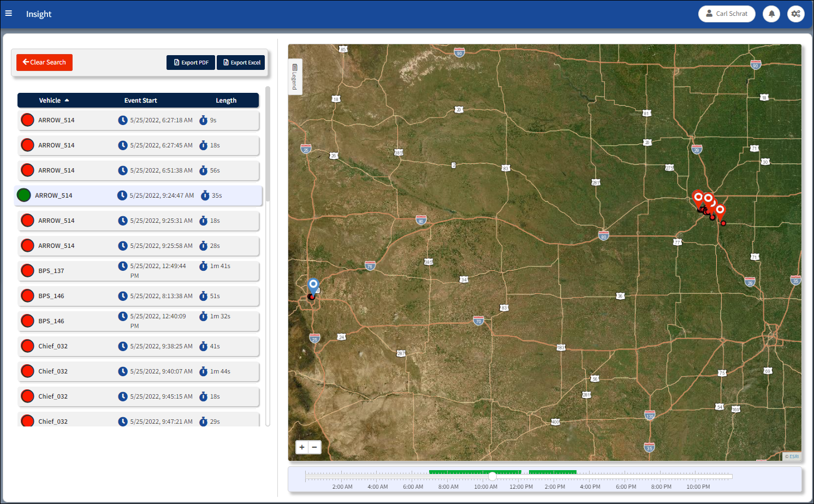Select the rightmost red map pin

[720, 212]
